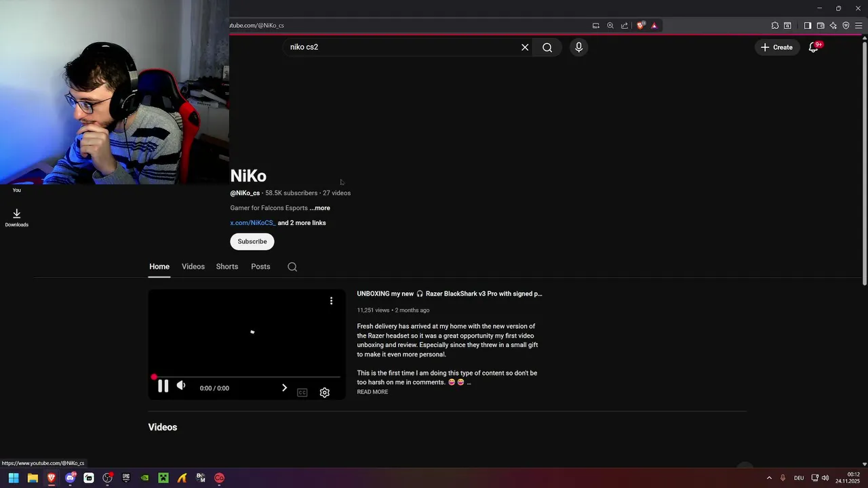Click the '58.5K subscribers' text
Image resolution: width=868 pixels, height=488 pixels.
tap(292, 193)
